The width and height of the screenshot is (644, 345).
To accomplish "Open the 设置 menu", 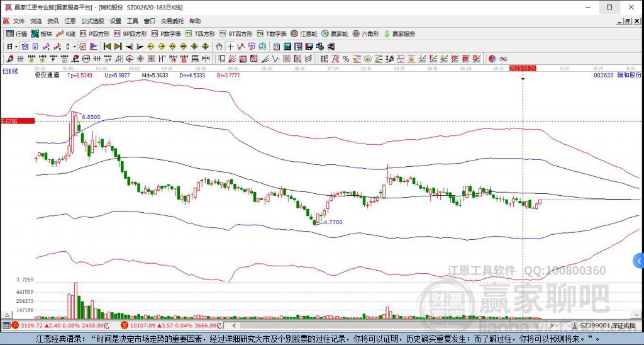I will 116,21.
